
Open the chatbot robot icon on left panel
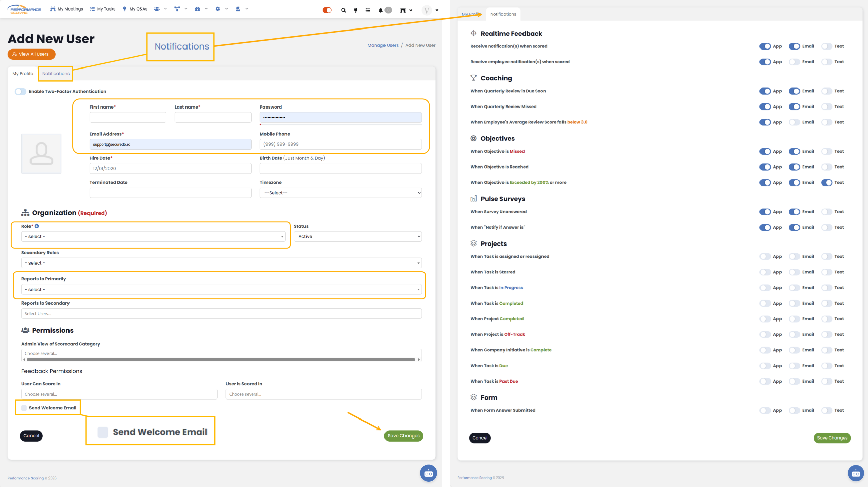pyautogui.click(x=428, y=473)
